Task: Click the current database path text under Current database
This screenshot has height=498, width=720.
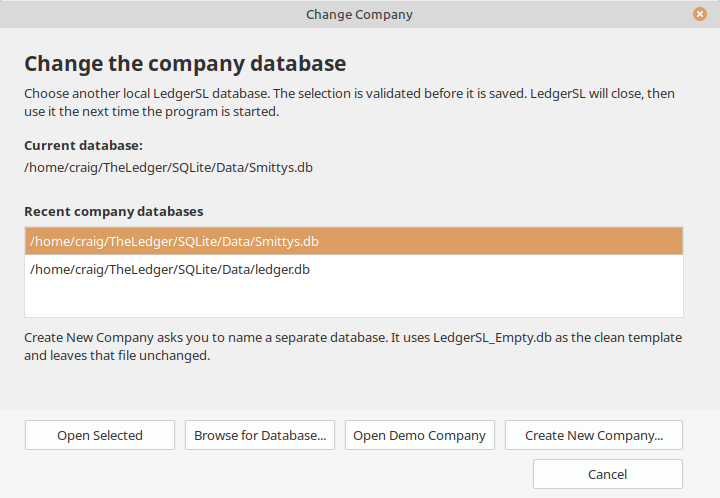Action: (x=168, y=168)
